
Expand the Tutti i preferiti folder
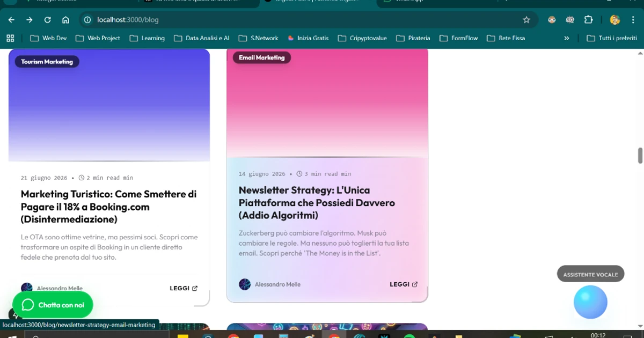pyautogui.click(x=612, y=38)
